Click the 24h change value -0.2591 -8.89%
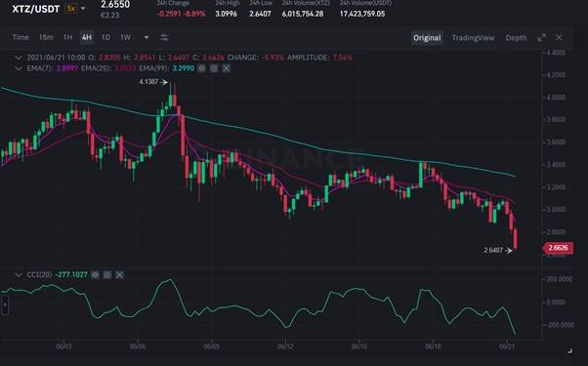The image size is (588, 366). pos(181,14)
